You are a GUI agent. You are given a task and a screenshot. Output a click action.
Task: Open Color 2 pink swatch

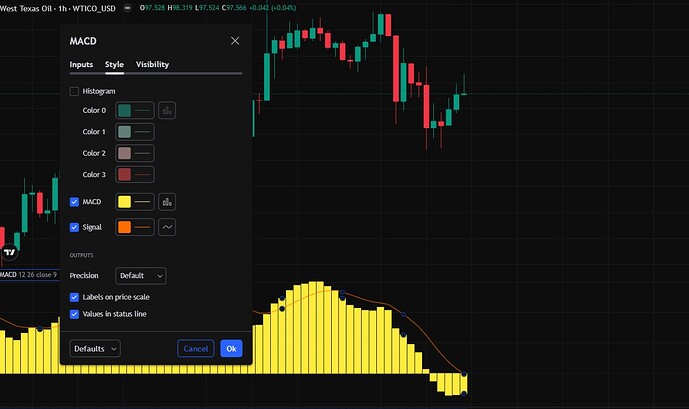coord(124,153)
